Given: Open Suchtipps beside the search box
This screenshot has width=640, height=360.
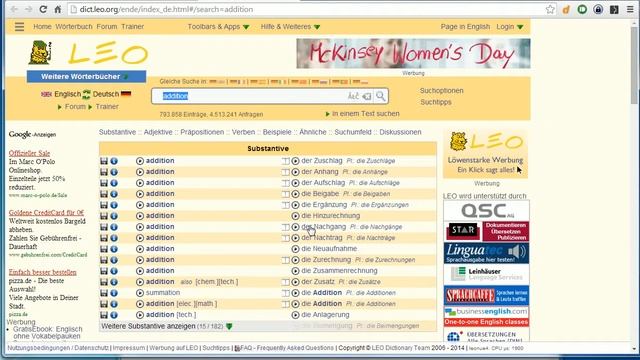Looking at the screenshot, I should click(436, 102).
